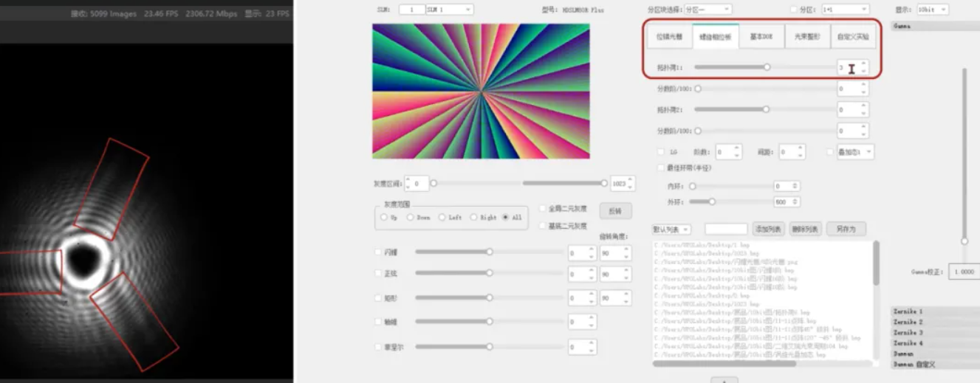Select the Left gray range radio
This screenshot has width=980, height=383.
[x=442, y=218]
